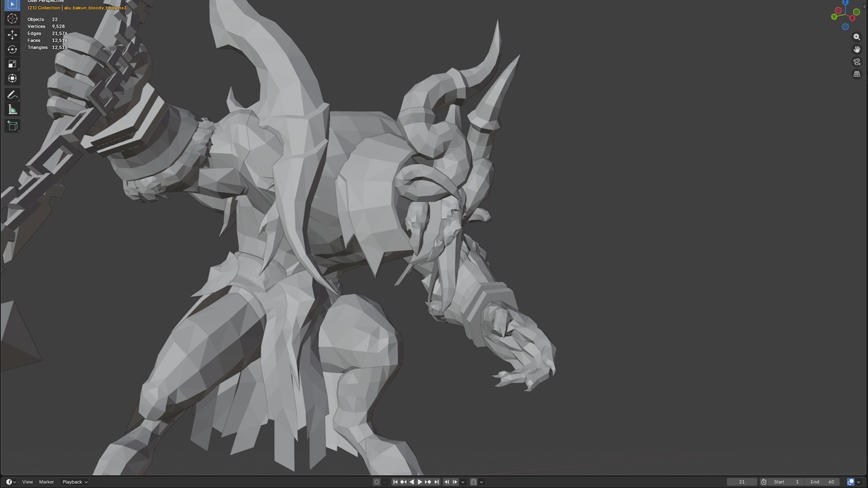The image size is (868, 488).
Task: Click the Start frame field
Action: [x=787, y=482]
